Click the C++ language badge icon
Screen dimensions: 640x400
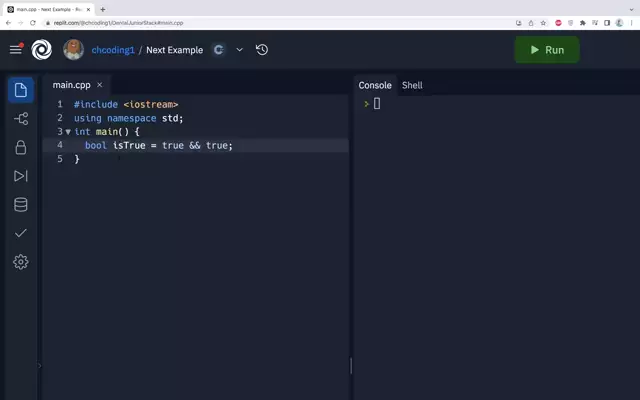[219, 50]
